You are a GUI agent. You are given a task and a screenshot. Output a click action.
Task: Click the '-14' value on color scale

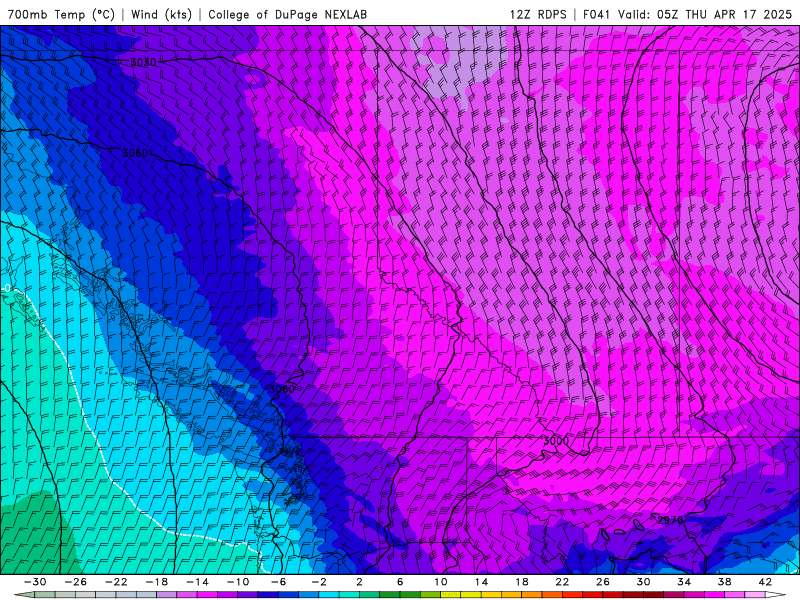click(197, 582)
